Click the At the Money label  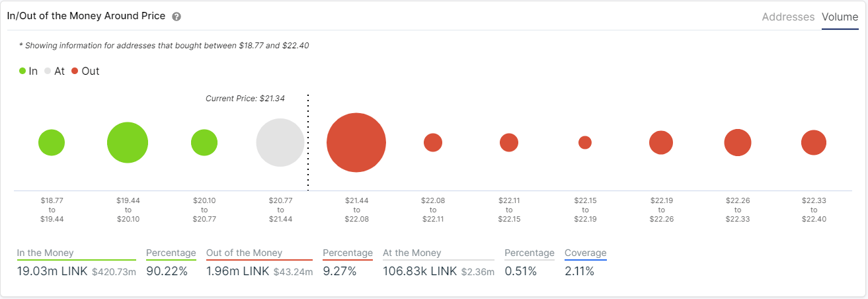click(412, 253)
